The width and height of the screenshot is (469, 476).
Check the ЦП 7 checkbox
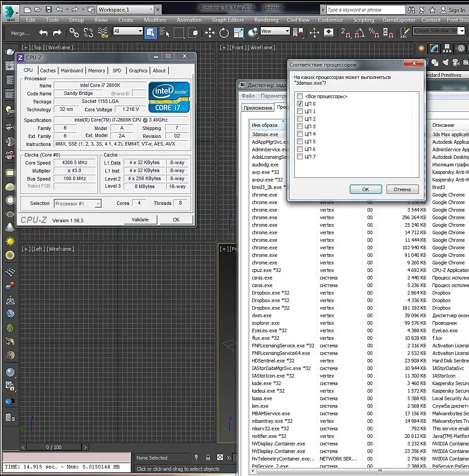tap(300, 157)
